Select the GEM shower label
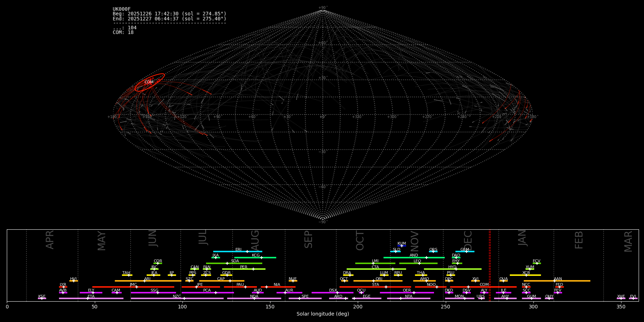The height and width of the screenshot is (322, 644). click(465, 250)
